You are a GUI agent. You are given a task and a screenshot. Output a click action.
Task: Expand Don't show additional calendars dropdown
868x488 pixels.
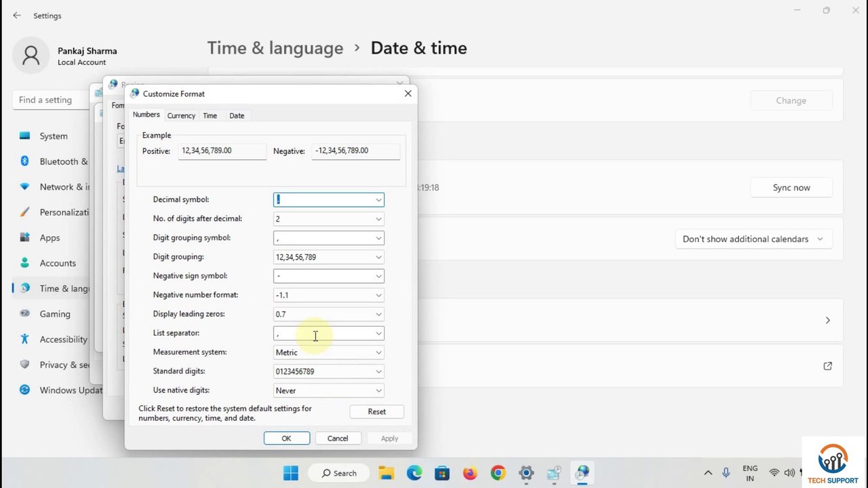[x=753, y=239]
